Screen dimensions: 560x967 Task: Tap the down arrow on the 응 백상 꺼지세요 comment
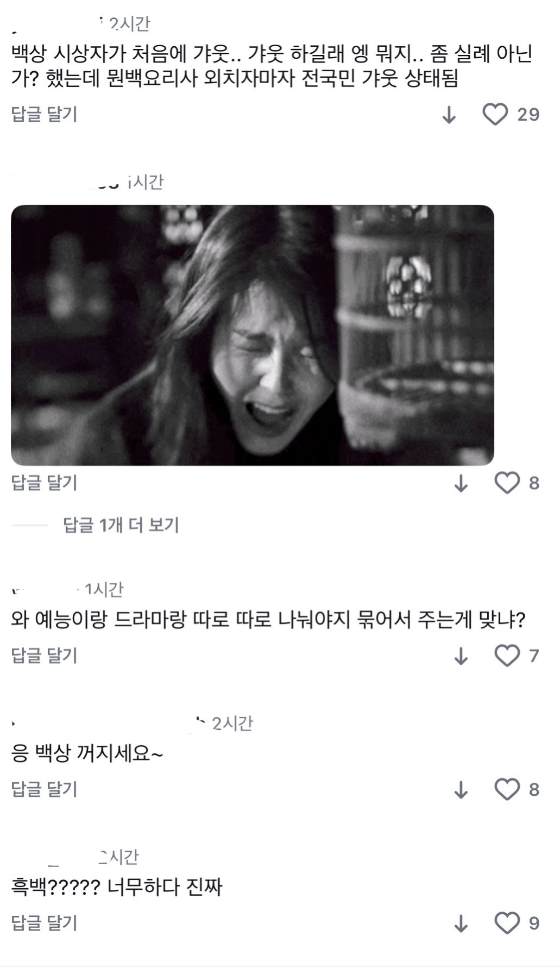pos(461,790)
